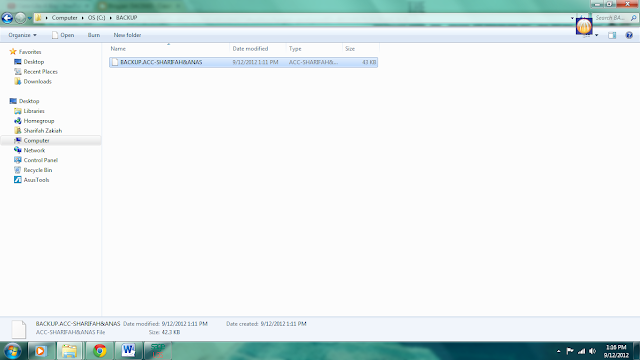Click the Favorites star icon
This screenshot has width=640, height=360.
point(13,51)
